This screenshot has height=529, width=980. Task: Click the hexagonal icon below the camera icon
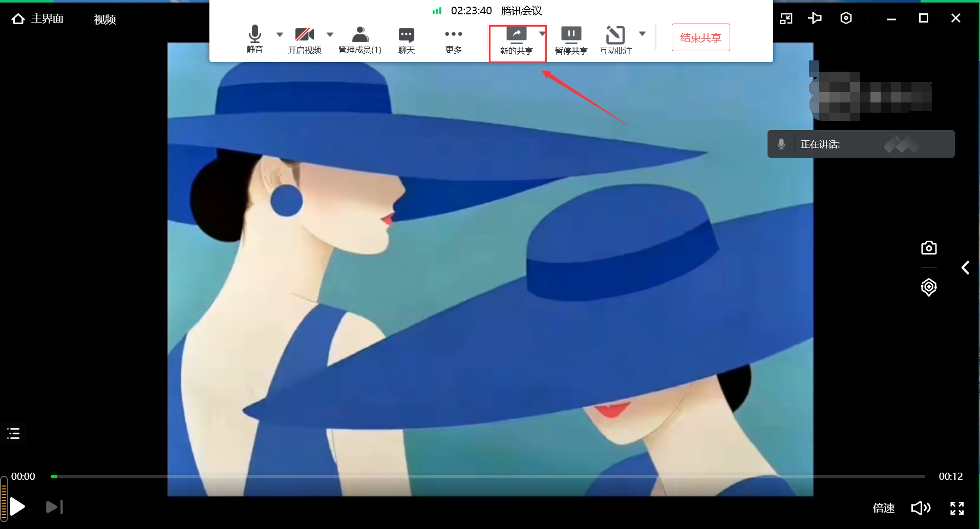click(x=929, y=287)
